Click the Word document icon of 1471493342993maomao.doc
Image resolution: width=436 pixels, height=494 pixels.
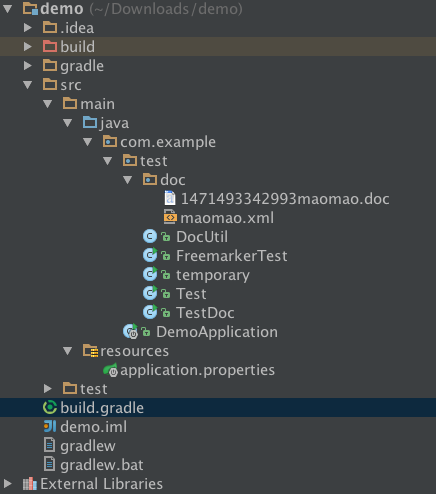pyautogui.click(x=170, y=198)
